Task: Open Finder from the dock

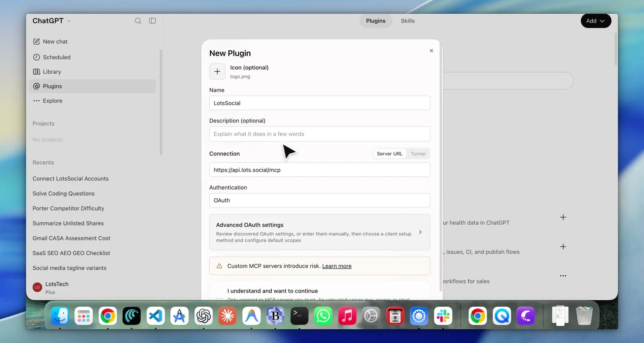Action: (x=60, y=316)
